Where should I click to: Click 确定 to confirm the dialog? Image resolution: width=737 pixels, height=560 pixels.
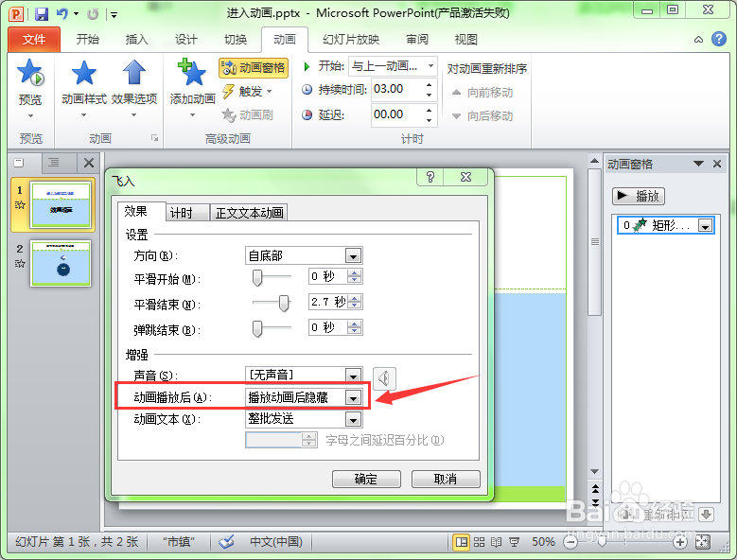366,479
